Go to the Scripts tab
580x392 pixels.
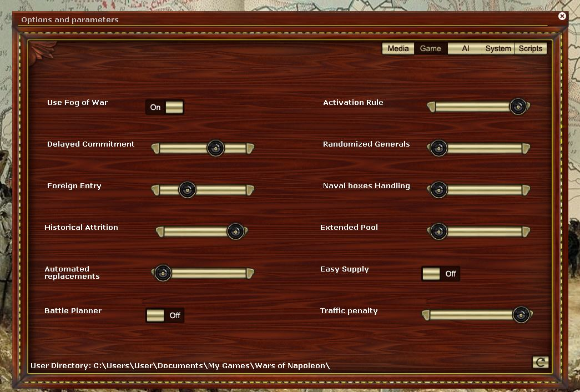pyautogui.click(x=531, y=48)
